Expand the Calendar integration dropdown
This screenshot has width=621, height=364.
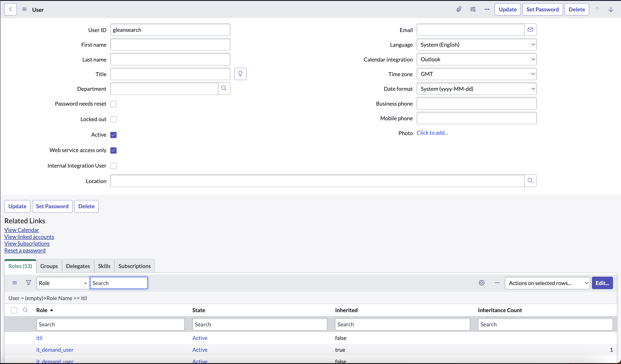476,59
